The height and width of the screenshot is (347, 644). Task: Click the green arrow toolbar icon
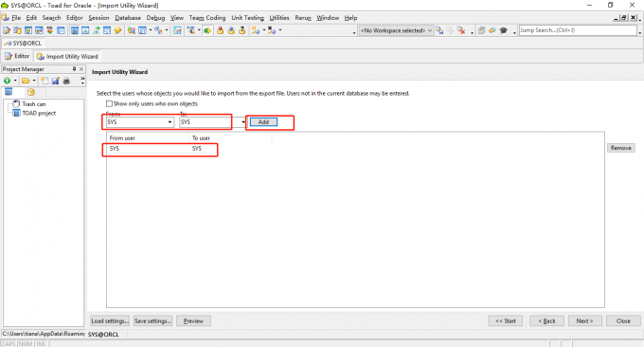click(207, 30)
